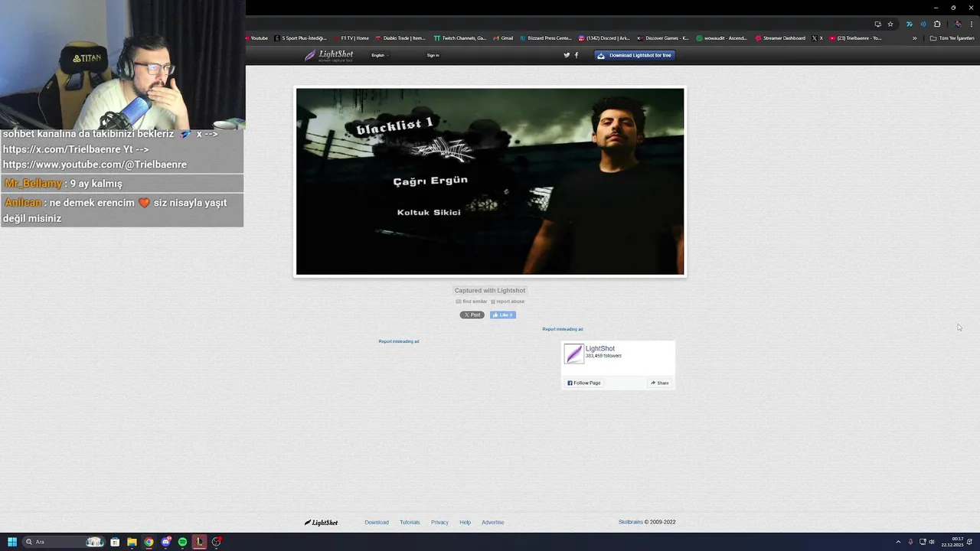Open the English language dropdown

[379, 55]
